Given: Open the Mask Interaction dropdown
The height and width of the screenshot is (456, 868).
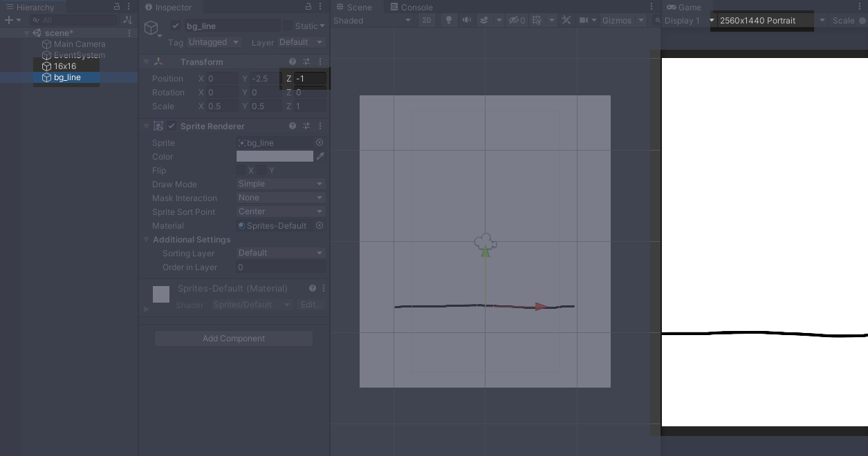Looking at the screenshot, I should [x=281, y=198].
